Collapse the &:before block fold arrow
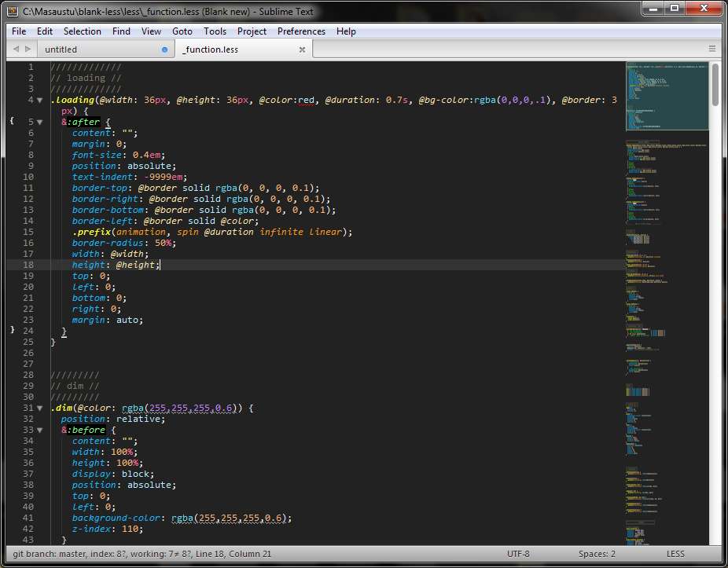Viewport: 728px width, 568px height. pyautogui.click(x=40, y=430)
